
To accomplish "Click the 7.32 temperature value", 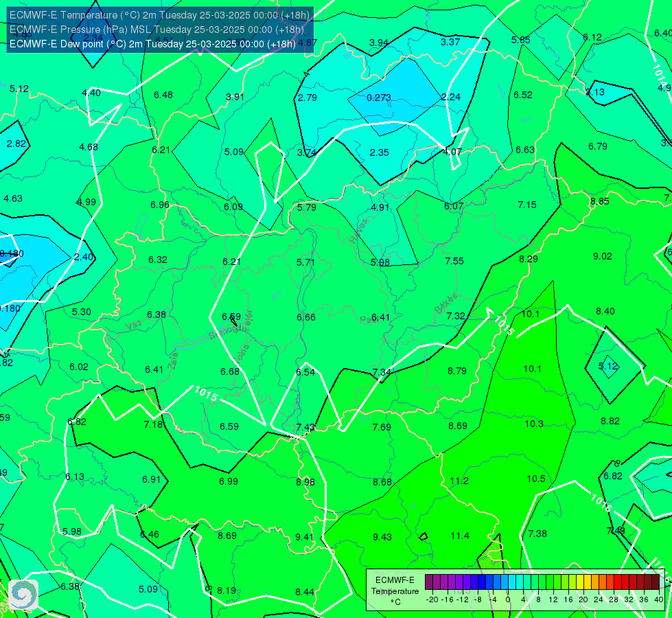I will (x=456, y=317).
